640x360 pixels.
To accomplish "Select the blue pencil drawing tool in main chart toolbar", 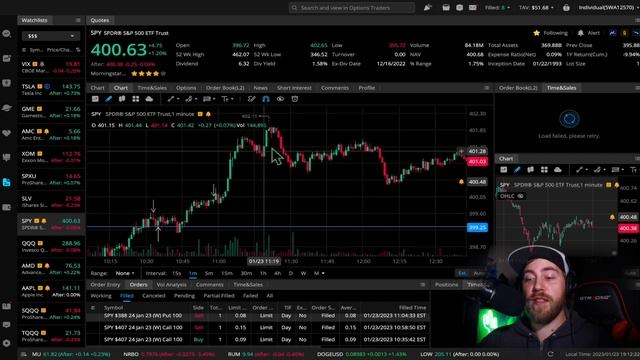I will 109,99.
